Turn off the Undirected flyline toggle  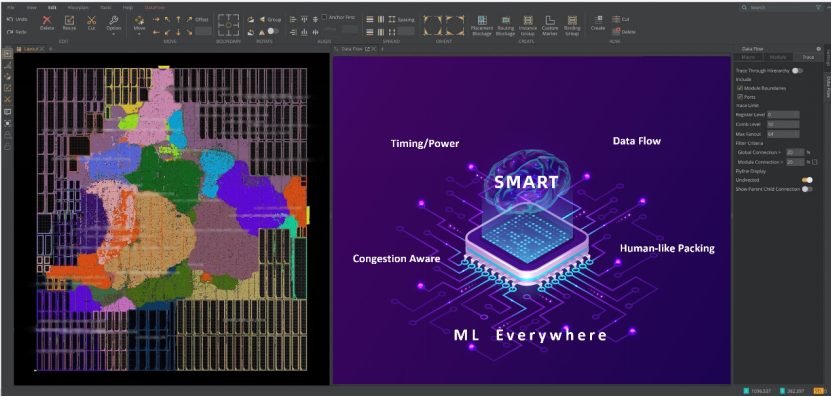coord(807,180)
